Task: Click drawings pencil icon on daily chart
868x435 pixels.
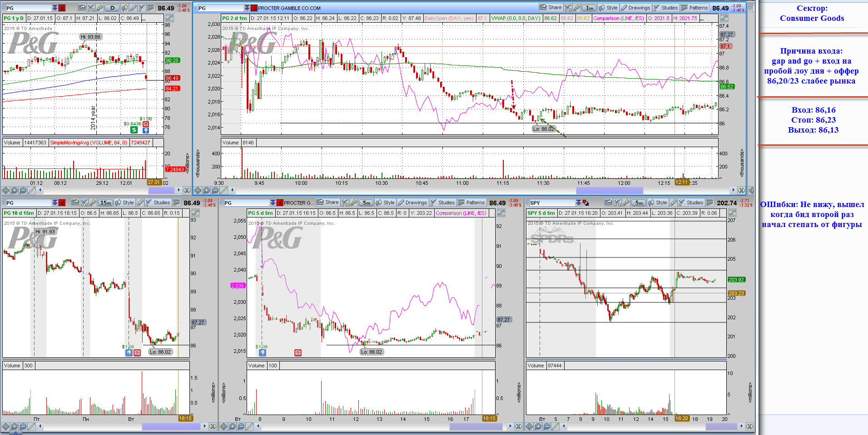Action: pos(133,8)
